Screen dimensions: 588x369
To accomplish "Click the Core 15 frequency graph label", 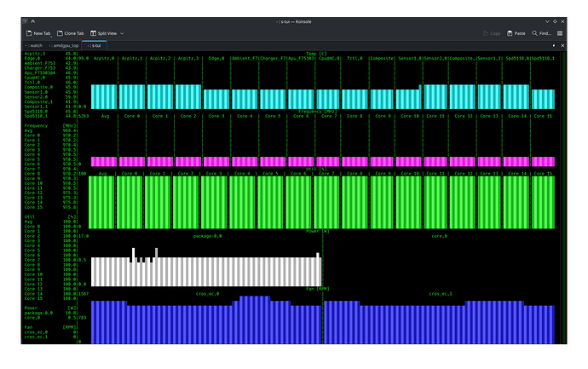I will click(x=543, y=116).
